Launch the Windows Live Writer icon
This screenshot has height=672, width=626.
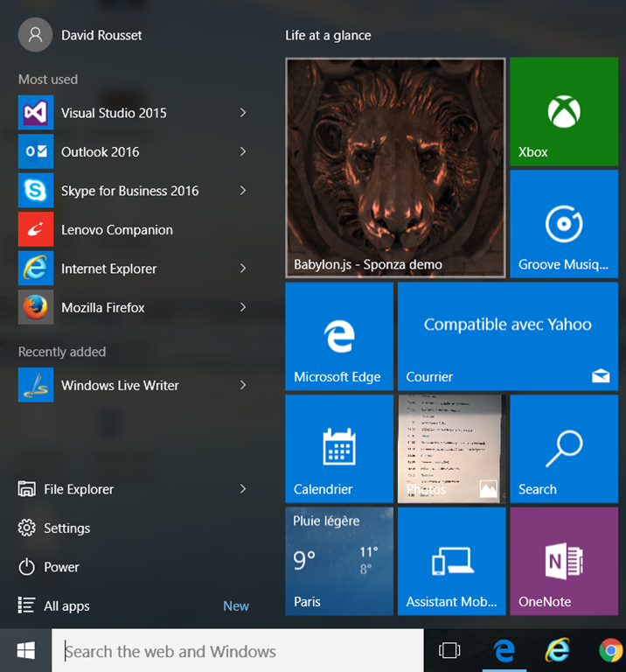(36, 385)
